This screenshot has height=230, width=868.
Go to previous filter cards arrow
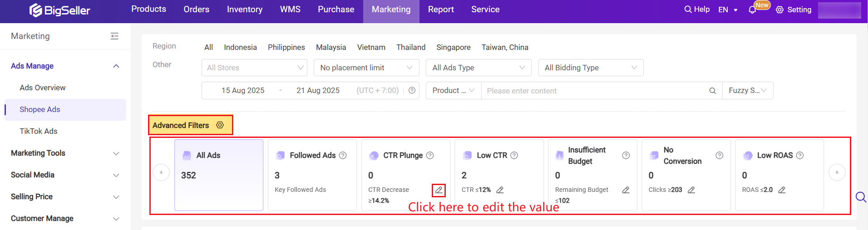pos(161,172)
